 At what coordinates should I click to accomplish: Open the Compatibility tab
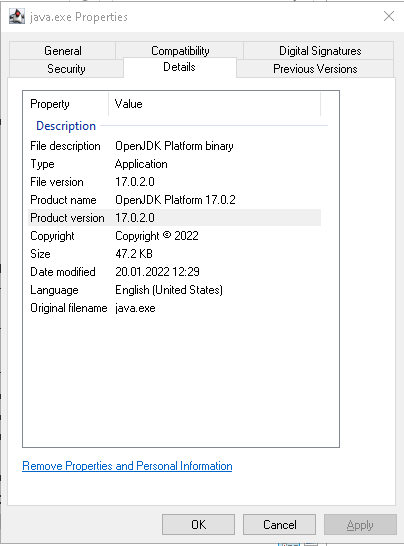(180, 51)
